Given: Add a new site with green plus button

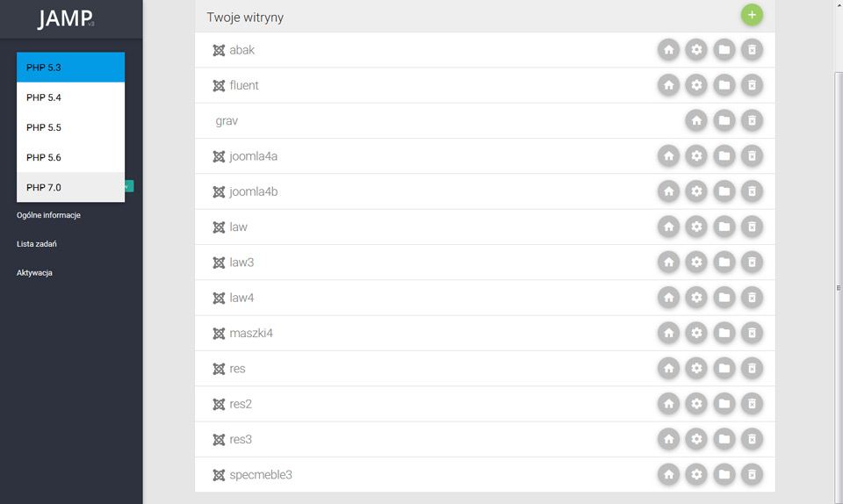Looking at the screenshot, I should [x=752, y=15].
